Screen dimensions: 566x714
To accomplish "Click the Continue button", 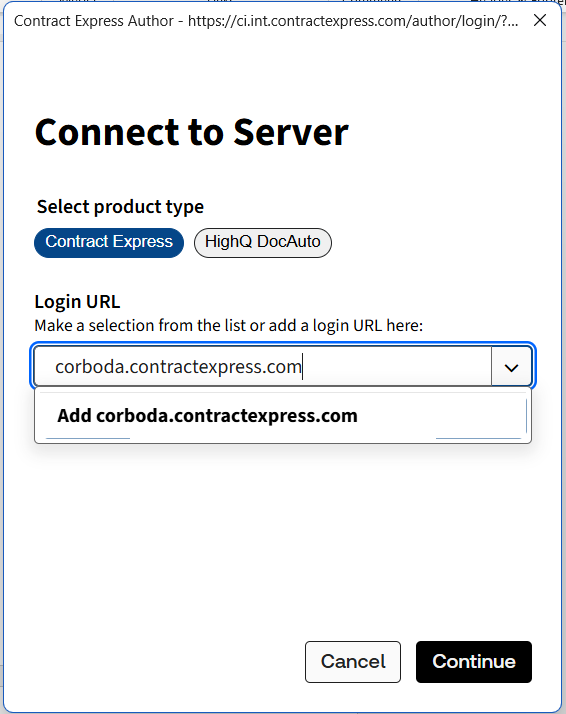I will pyautogui.click(x=474, y=662).
